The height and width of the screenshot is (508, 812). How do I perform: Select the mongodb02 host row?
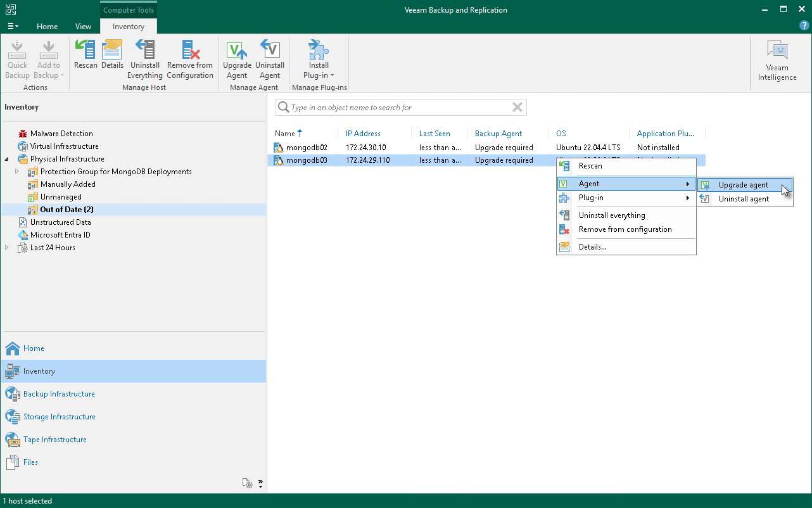(307, 148)
